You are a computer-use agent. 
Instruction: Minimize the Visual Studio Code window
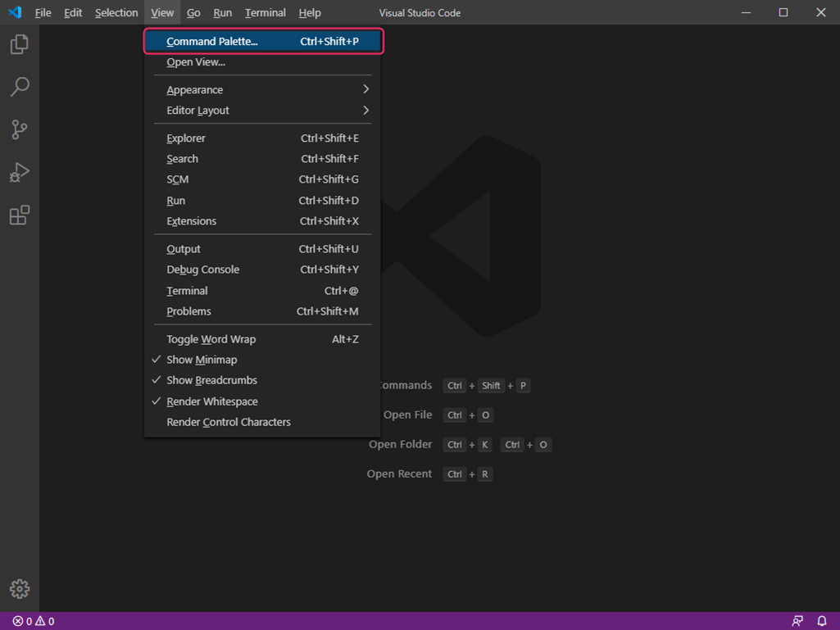[x=746, y=12]
